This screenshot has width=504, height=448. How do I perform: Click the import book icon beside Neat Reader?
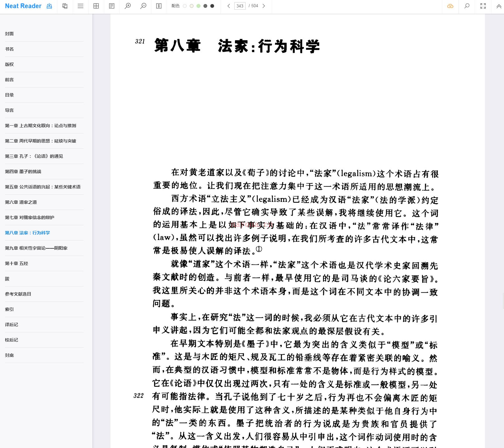pyautogui.click(x=49, y=6)
